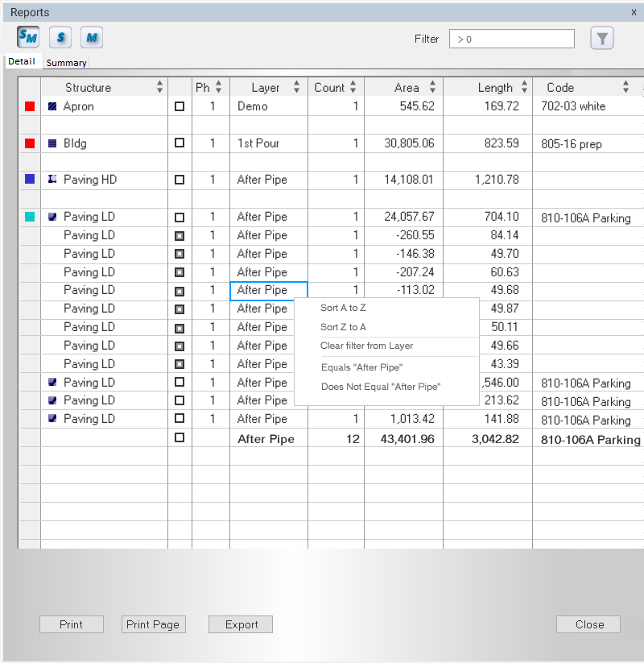Sort by Structure column arrows
The width and height of the screenshot is (644, 663).
pyautogui.click(x=159, y=87)
